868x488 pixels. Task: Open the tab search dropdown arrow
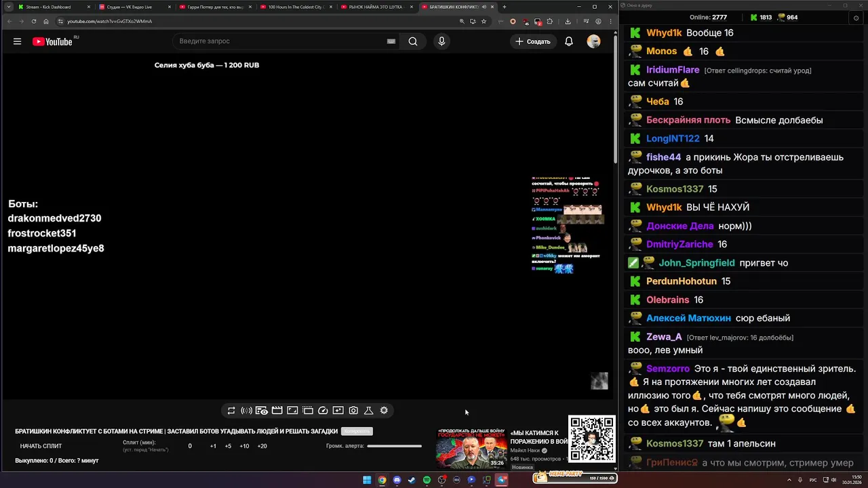(7, 7)
